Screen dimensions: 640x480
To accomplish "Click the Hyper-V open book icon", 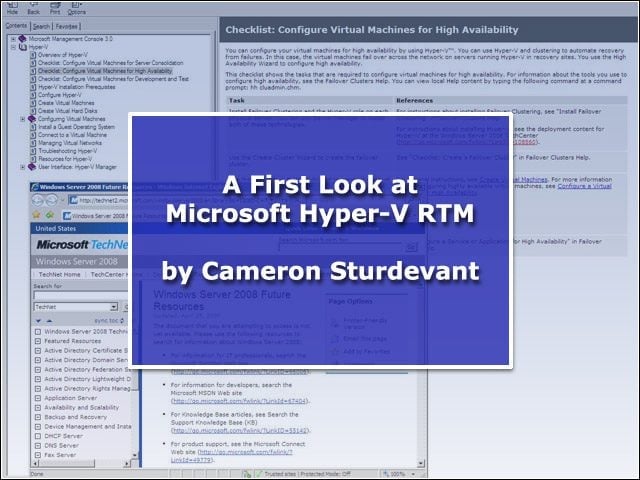I will point(23,47).
